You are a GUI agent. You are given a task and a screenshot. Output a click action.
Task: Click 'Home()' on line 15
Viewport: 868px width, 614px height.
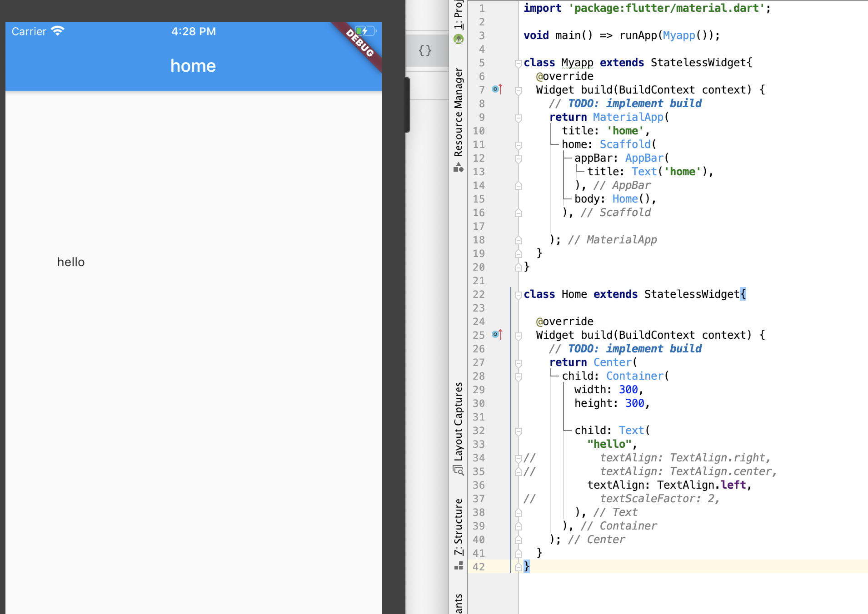click(631, 199)
